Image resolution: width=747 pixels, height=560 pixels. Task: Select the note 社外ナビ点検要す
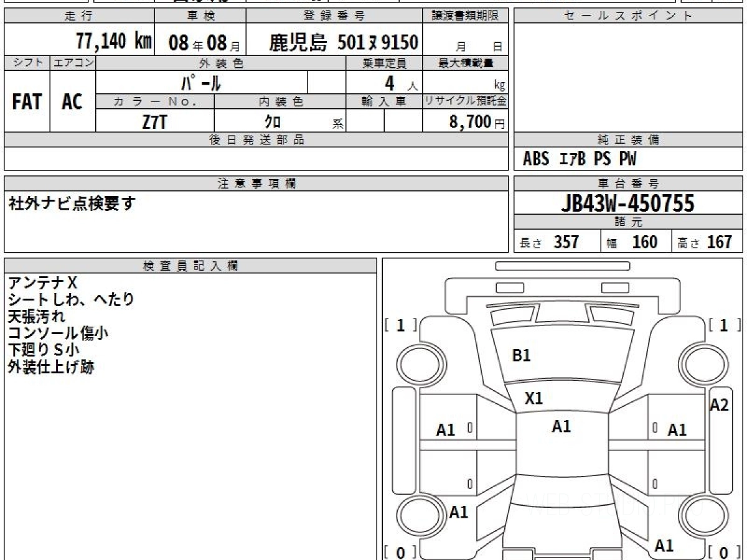[72, 203]
